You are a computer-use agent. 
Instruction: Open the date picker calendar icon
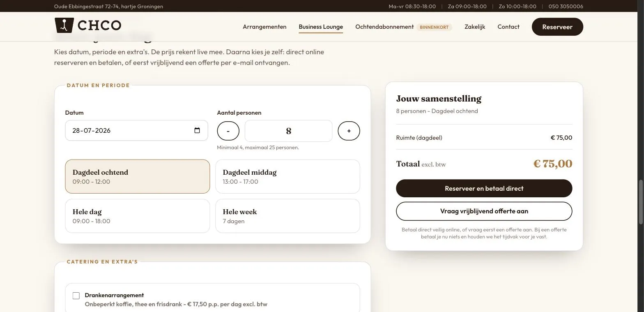click(x=197, y=130)
